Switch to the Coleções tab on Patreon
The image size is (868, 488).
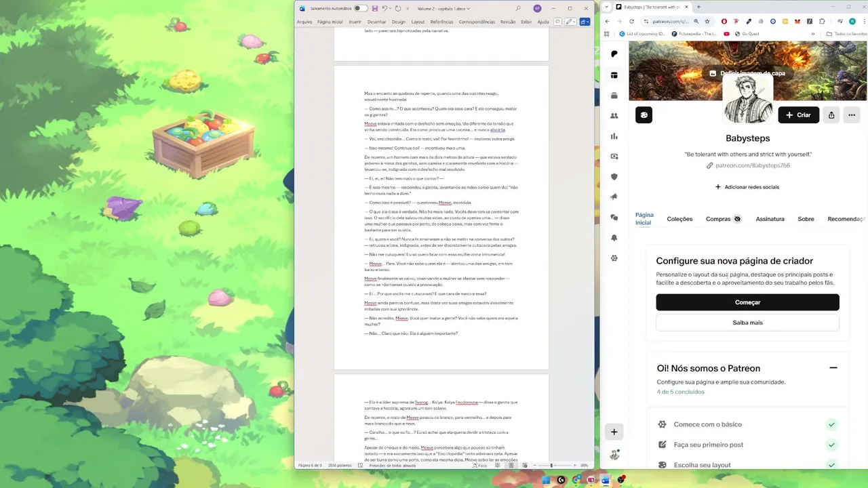[x=679, y=219]
